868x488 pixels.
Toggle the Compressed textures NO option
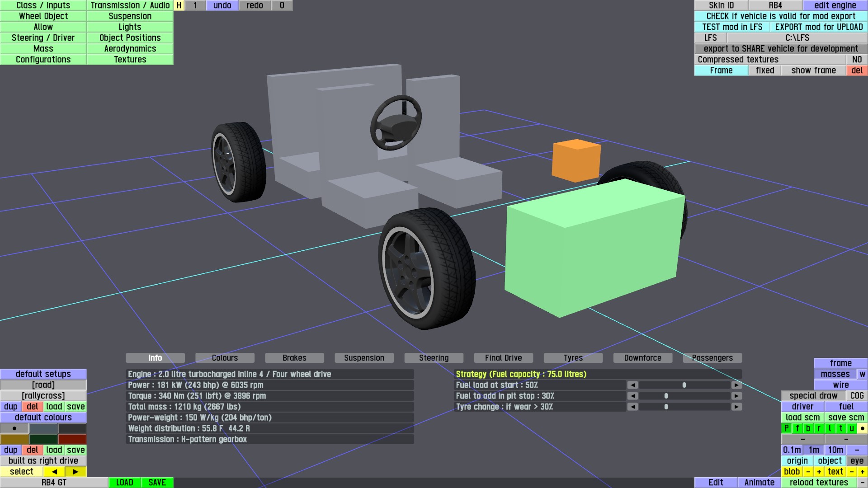tap(857, 60)
